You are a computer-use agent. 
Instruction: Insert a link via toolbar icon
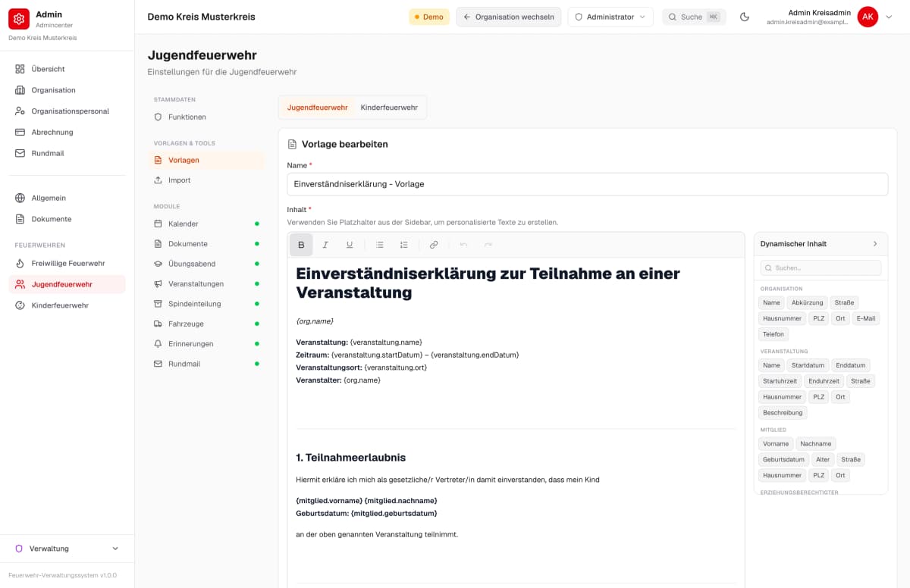click(x=434, y=245)
